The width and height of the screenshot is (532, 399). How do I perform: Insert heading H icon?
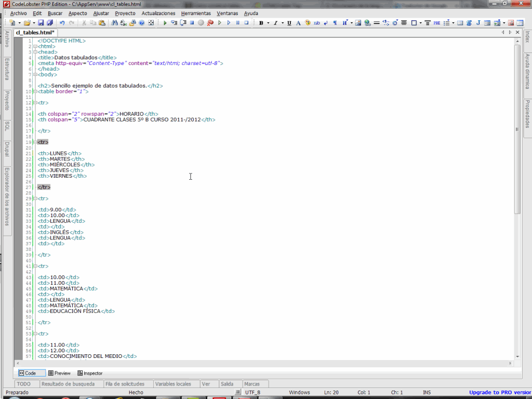(x=345, y=23)
